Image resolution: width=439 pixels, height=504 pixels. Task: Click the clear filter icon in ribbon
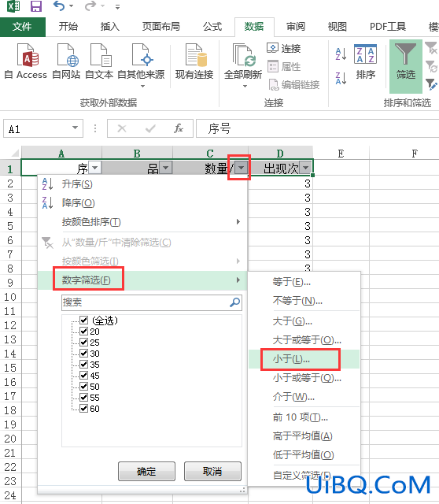(x=431, y=48)
